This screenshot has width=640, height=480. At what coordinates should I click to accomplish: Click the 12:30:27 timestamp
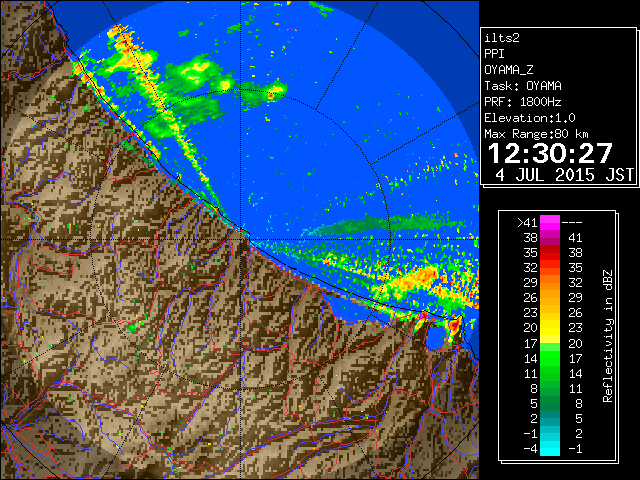[x=550, y=153]
